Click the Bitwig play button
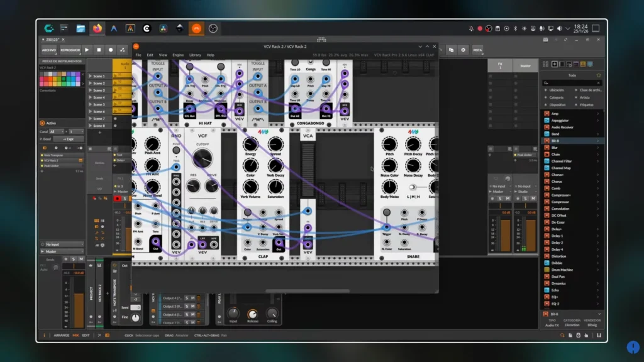This screenshot has width=644, height=362. (87, 50)
